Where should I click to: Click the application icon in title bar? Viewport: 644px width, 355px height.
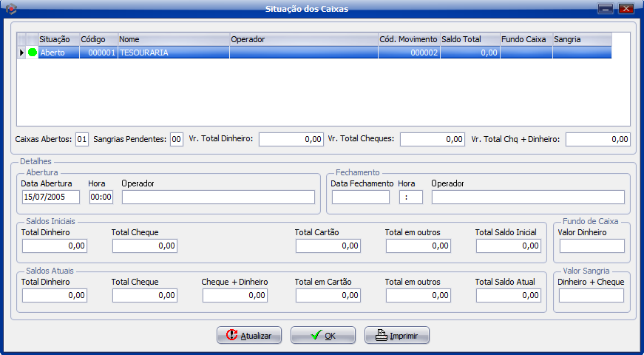(10, 9)
